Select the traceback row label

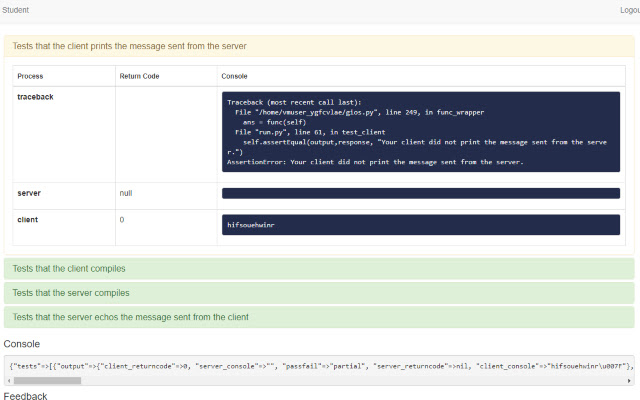(x=35, y=97)
